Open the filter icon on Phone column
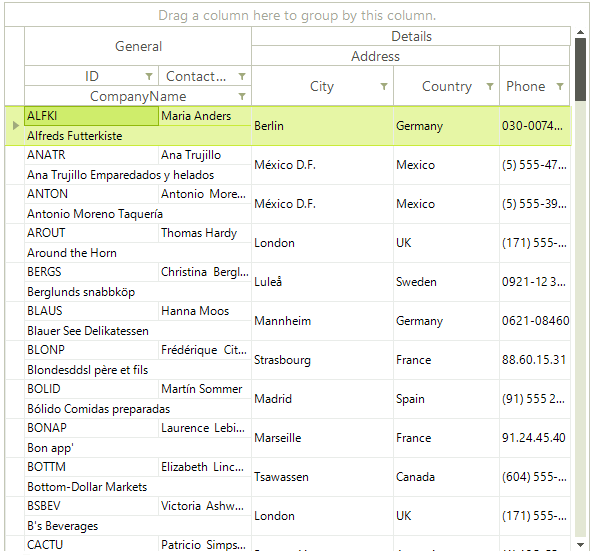 [560, 86]
